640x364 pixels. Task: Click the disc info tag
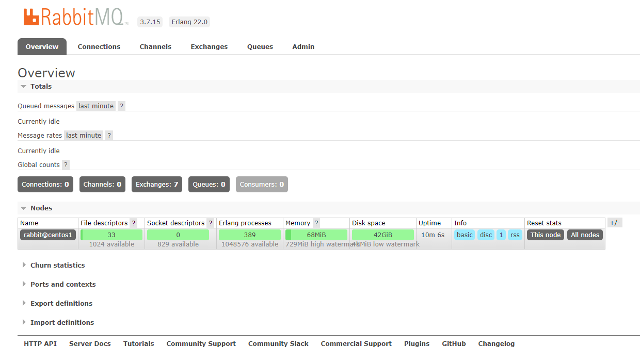486,235
